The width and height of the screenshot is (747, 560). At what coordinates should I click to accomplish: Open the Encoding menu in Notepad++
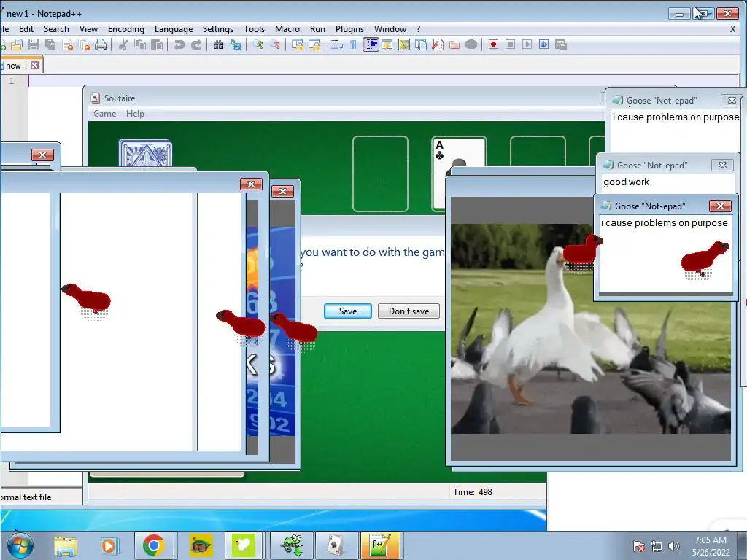pyautogui.click(x=125, y=29)
